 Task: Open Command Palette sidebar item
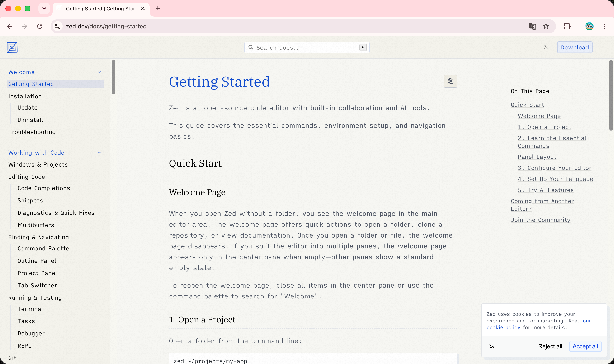coord(43,248)
